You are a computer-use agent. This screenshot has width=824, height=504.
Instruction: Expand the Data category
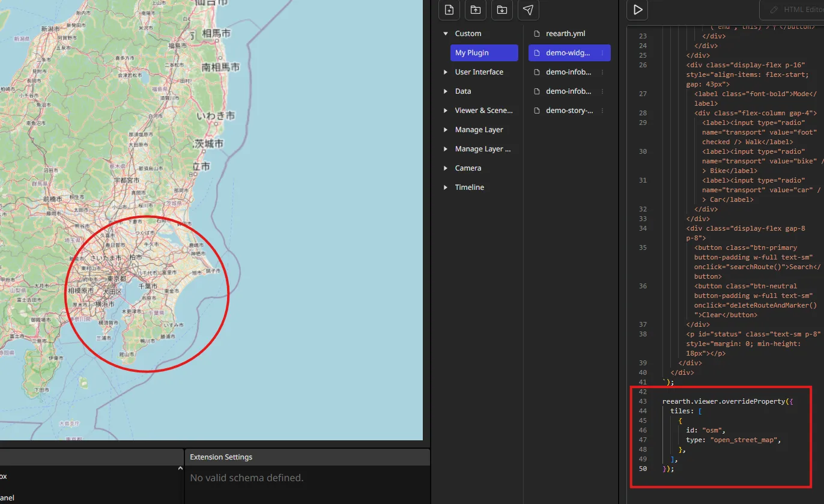click(446, 91)
